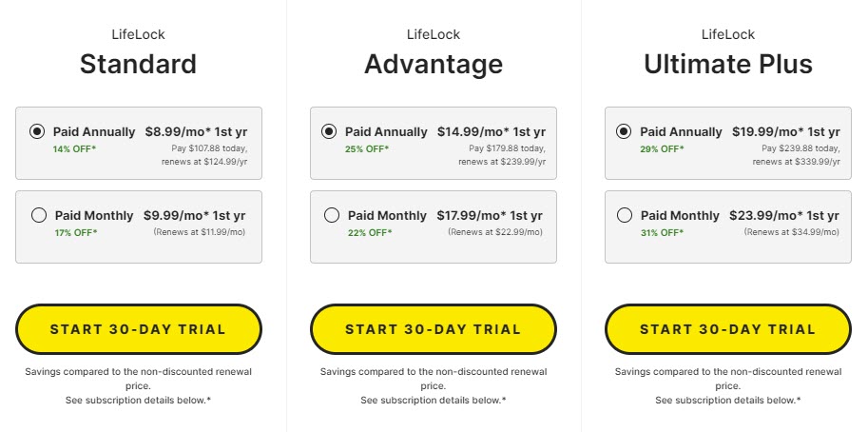This screenshot has width=868, height=432.
Task: Select Paid Annually radio for Ultimate Plus
Action: pyautogui.click(x=624, y=132)
